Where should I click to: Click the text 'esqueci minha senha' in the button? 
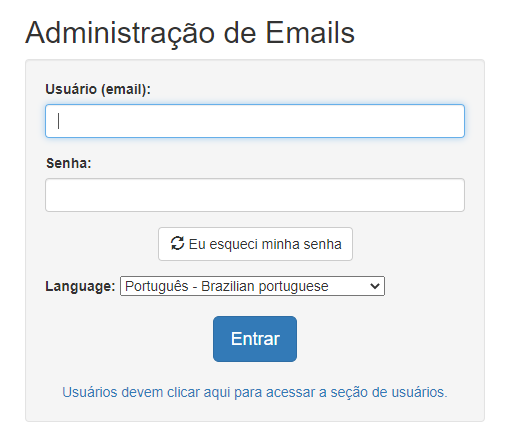click(x=275, y=244)
